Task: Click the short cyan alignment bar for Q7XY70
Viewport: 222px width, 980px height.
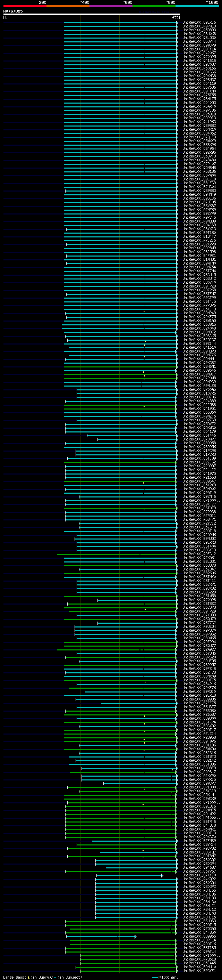Action: click(130, 875)
